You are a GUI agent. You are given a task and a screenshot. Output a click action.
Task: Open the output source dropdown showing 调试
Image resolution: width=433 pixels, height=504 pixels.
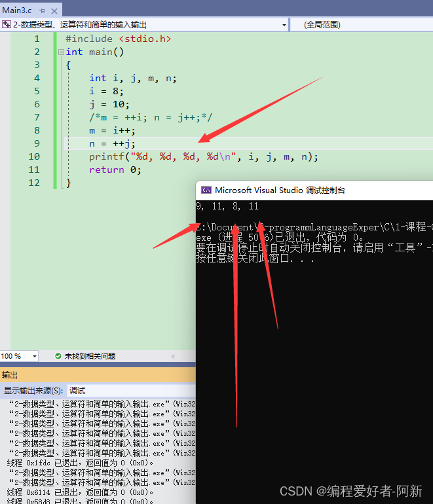131,391
